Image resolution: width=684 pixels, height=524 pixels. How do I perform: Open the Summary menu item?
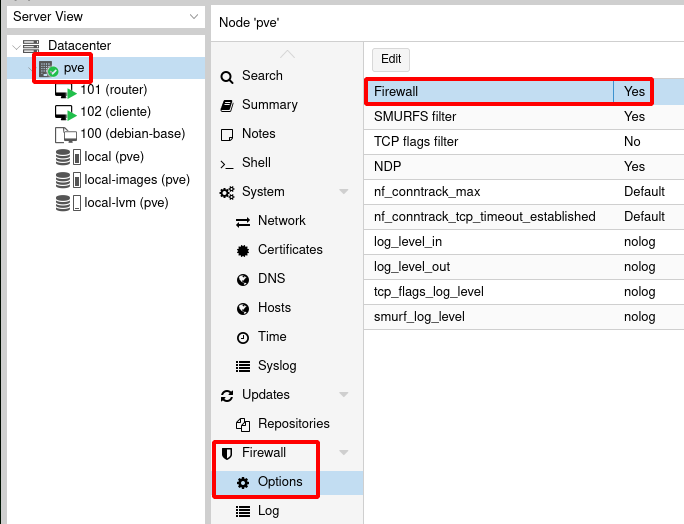pos(269,105)
